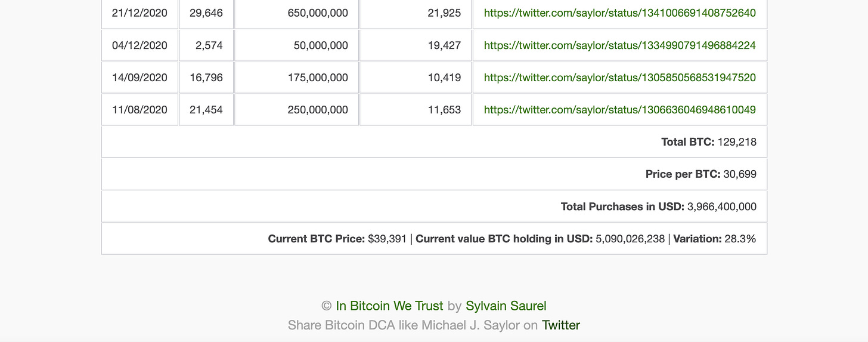Select the 14/09/2020 date cell
This screenshot has height=342, width=868.
click(x=140, y=77)
